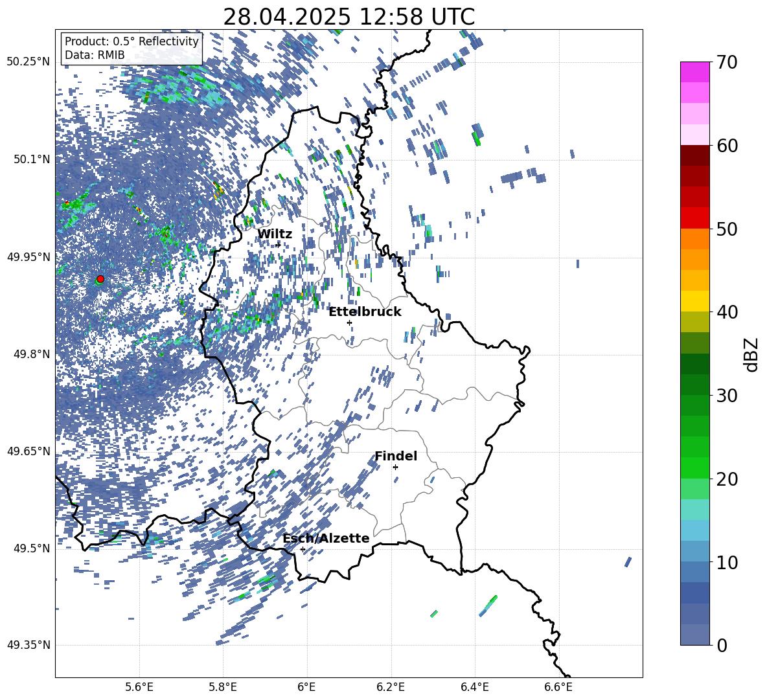Click the Data: RMIB text
767x700 pixels.
(x=95, y=55)
